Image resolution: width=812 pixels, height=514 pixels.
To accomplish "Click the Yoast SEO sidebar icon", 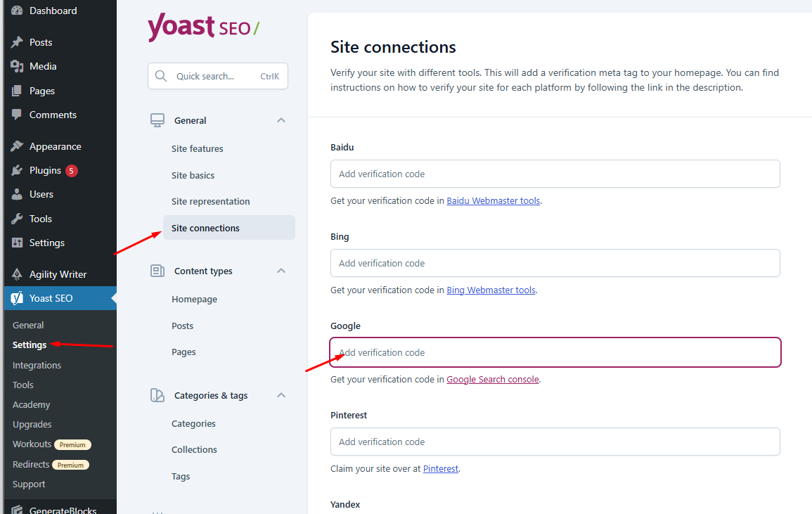I will [x=17, y=298].
